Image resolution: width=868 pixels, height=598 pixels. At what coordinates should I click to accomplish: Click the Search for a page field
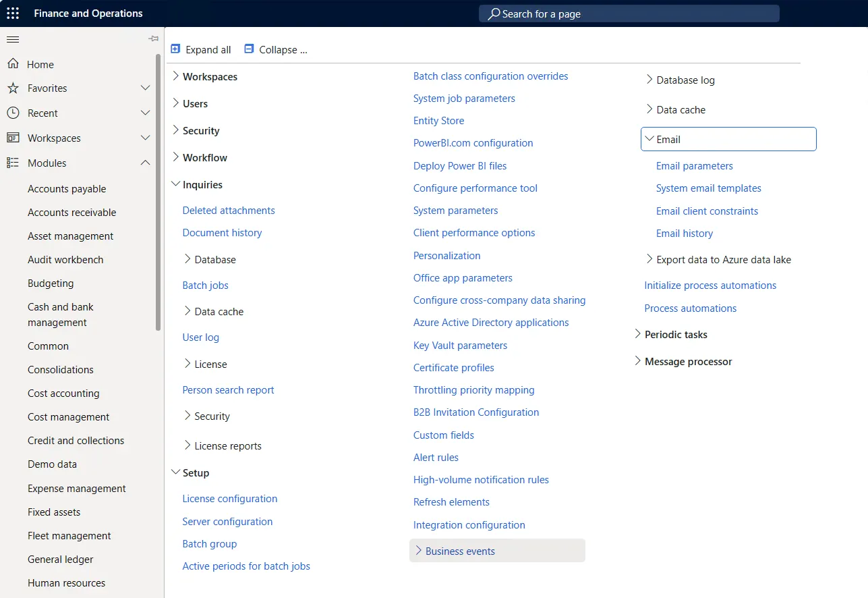(x=629, y=13)
